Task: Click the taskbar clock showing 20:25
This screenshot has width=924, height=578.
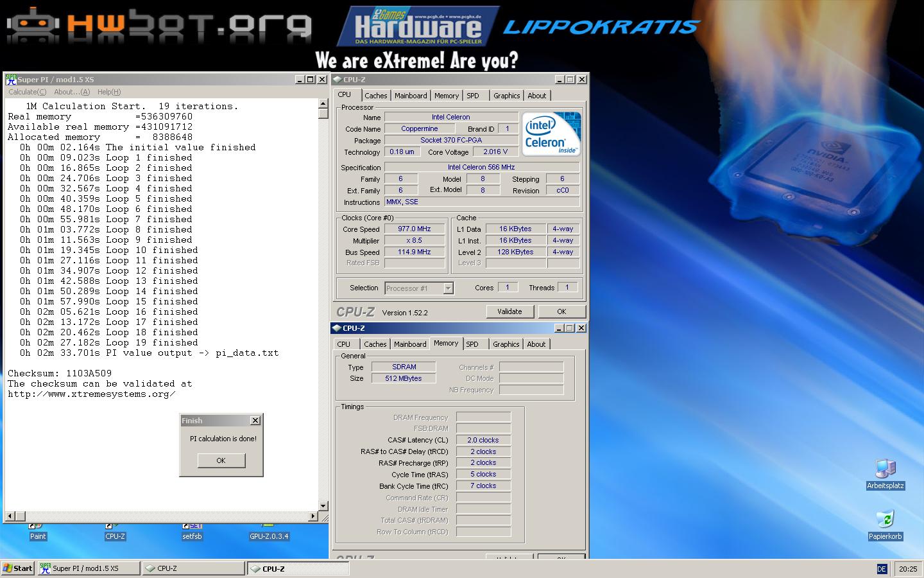Action: point(908,569)
